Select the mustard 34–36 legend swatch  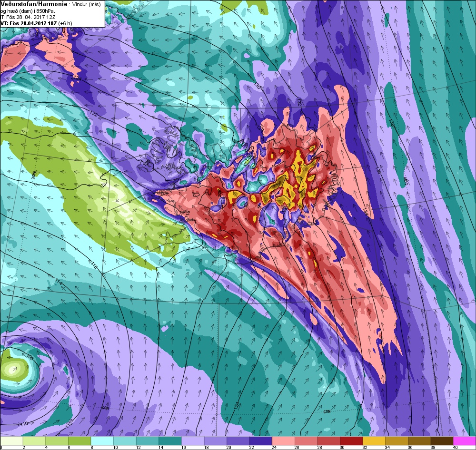(397, 440)
